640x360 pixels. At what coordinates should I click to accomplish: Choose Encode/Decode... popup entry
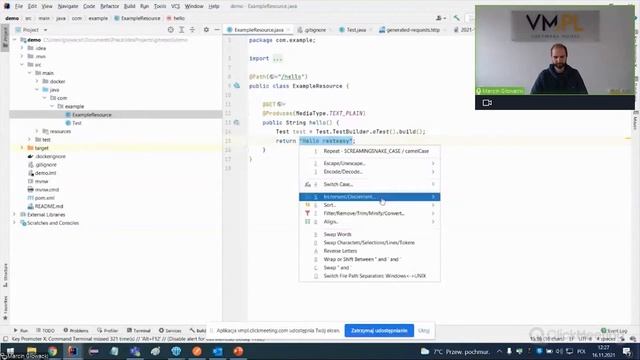(369, 172)
